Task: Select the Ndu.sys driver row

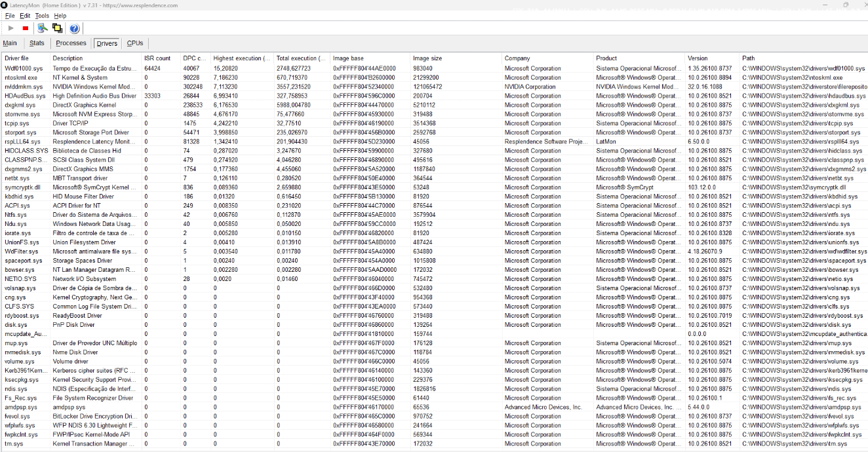Action: [x=434, y=224]
